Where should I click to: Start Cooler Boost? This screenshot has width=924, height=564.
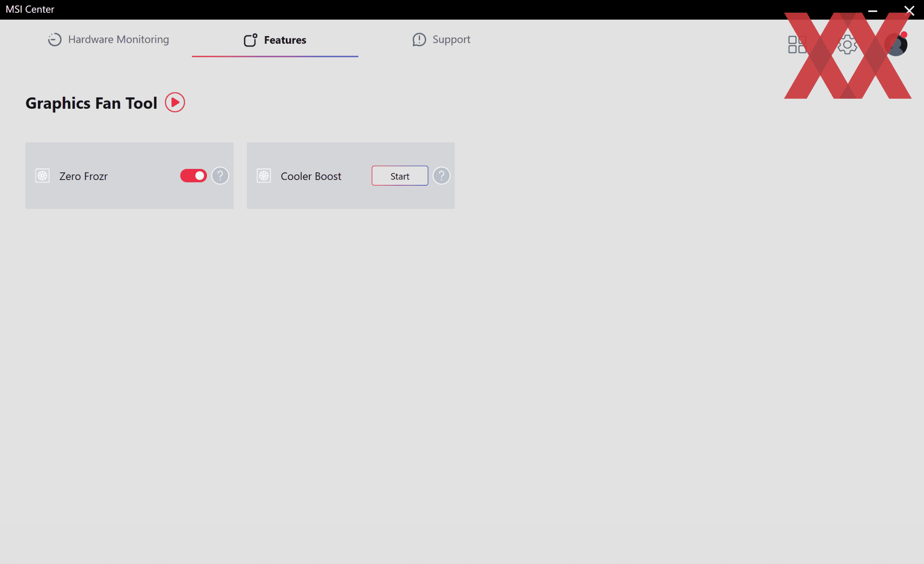(x=399, y=176)
